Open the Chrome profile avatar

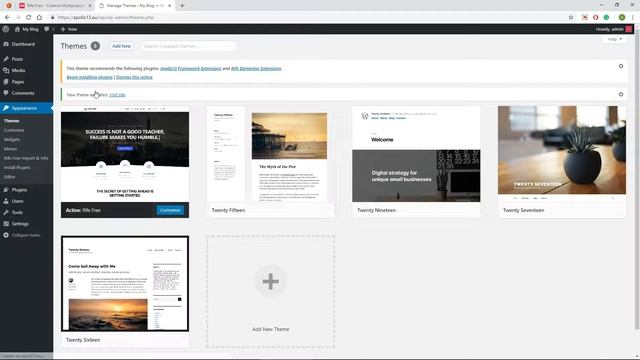pos(622,18)
